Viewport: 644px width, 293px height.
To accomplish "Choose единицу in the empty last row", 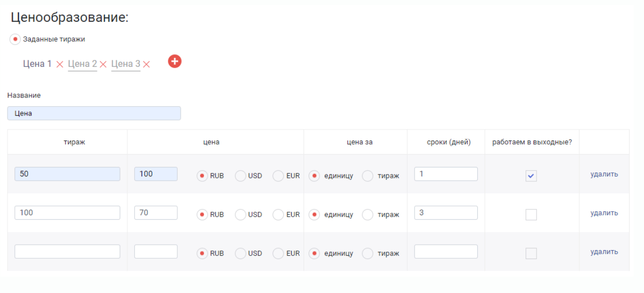I will pyautogui.click(x=314, y=254).
